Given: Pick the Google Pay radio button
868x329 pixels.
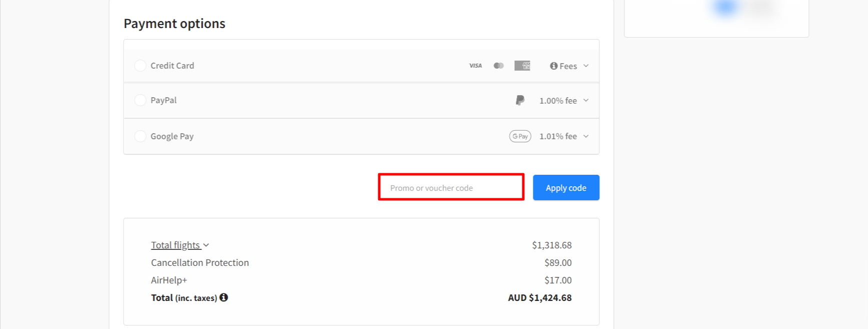Looking at the screenshot, I should [141, 136].
